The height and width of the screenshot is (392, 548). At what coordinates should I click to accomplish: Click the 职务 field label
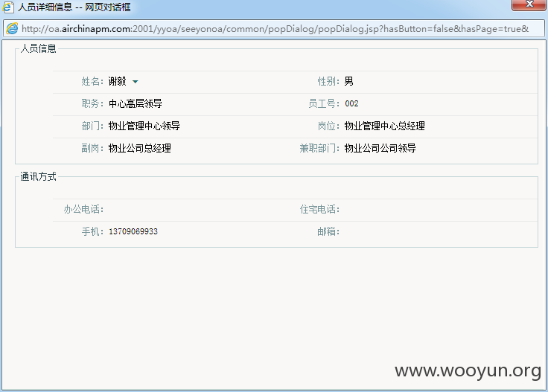point(92,103)
